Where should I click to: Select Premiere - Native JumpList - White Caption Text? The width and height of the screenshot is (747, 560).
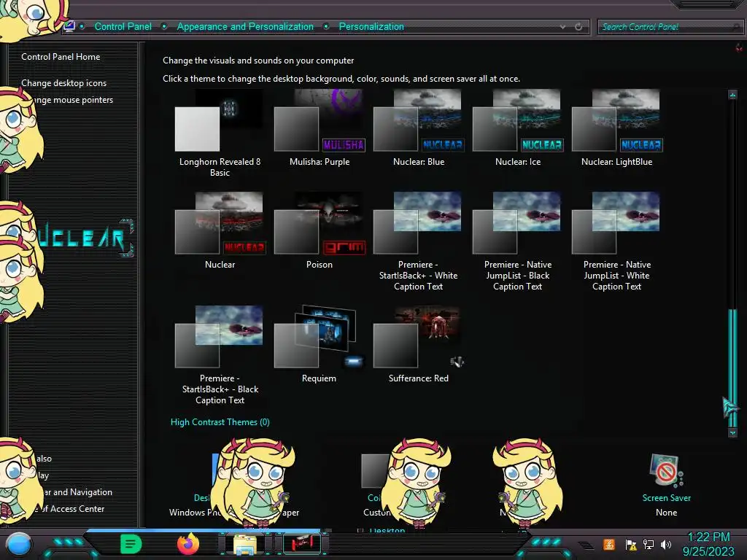click(616, 242)
